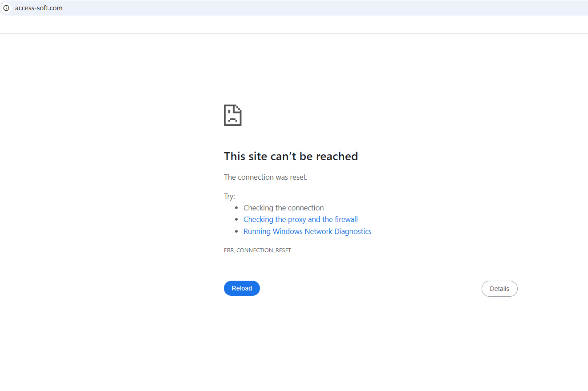Click the 'Checking the connection' bullet text
Viewport: 588px width, 391px height.
[x=284, y=208]
